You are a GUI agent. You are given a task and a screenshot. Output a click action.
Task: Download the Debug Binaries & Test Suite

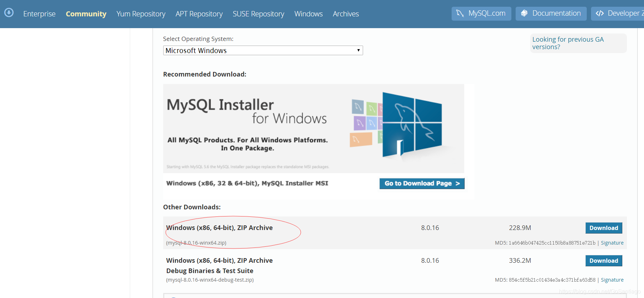pyautogui.click(x=604, y=261)
